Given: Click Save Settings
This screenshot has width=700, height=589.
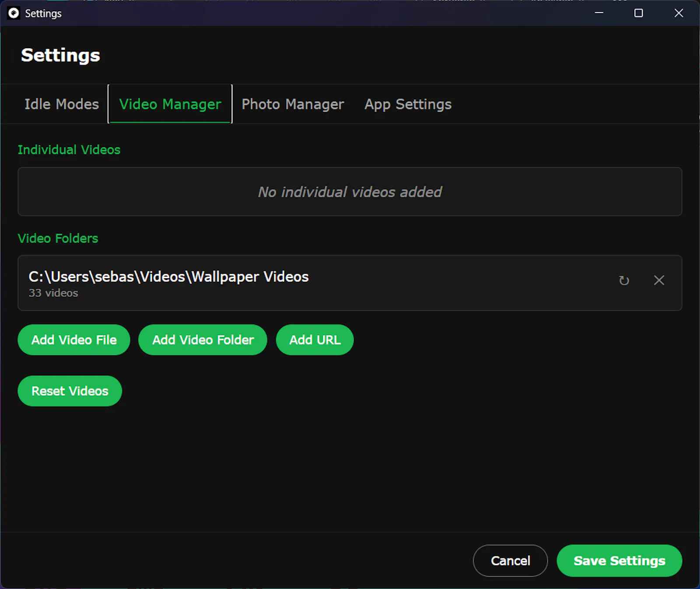Looking at the screenshot, I should tap(619, 561).
